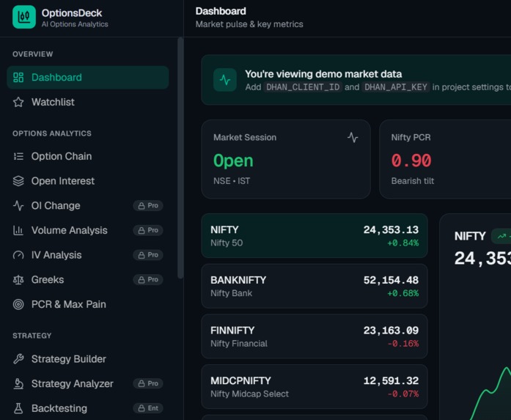Click the Volume Analysis bar chart icon
This screenshot has height=420, width=511.
pyautogui.click(x=18, y=230)
